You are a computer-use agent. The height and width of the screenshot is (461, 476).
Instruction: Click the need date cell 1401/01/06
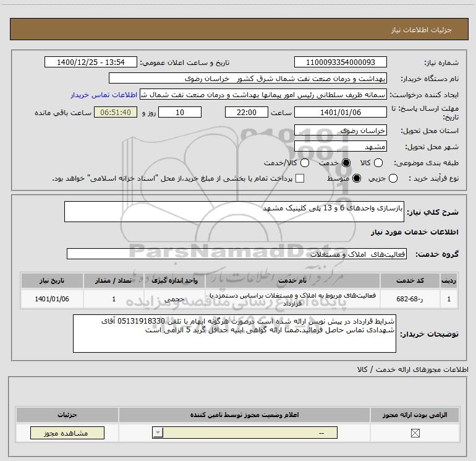click(x=52, y=299)
